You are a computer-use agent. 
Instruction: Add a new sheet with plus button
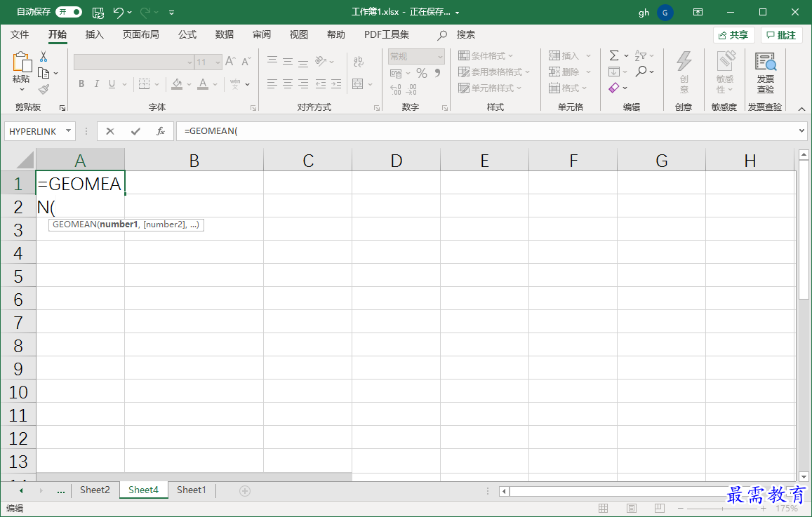[x=245, y=490]
